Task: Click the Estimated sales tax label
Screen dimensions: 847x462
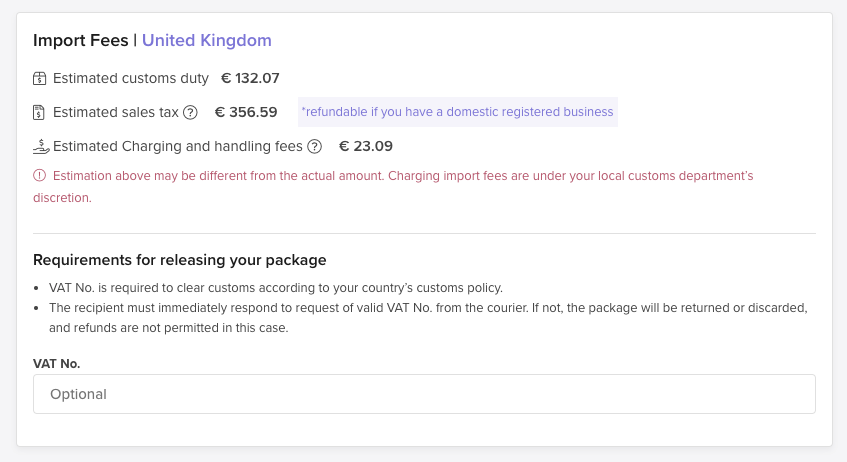Action: click(x=116, y=112)
